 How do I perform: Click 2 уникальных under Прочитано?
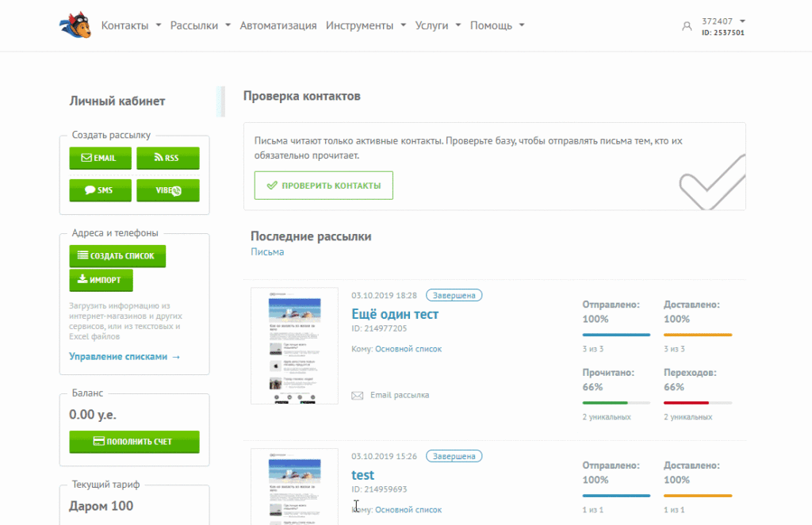(607, 417)
